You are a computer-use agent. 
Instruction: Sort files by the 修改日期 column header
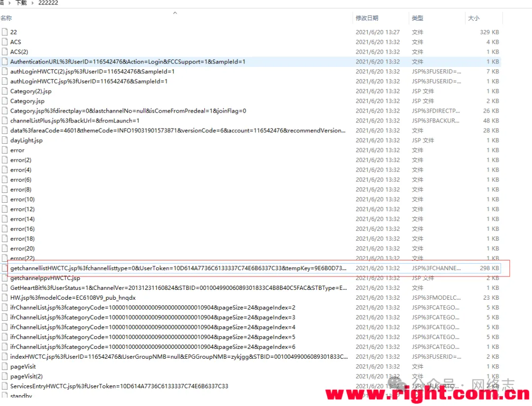coord(367,18)
